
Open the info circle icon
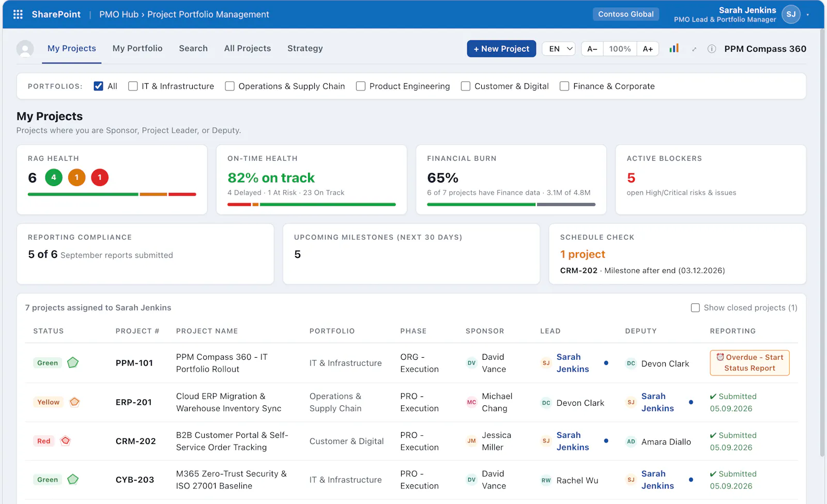tap(712, 49)
